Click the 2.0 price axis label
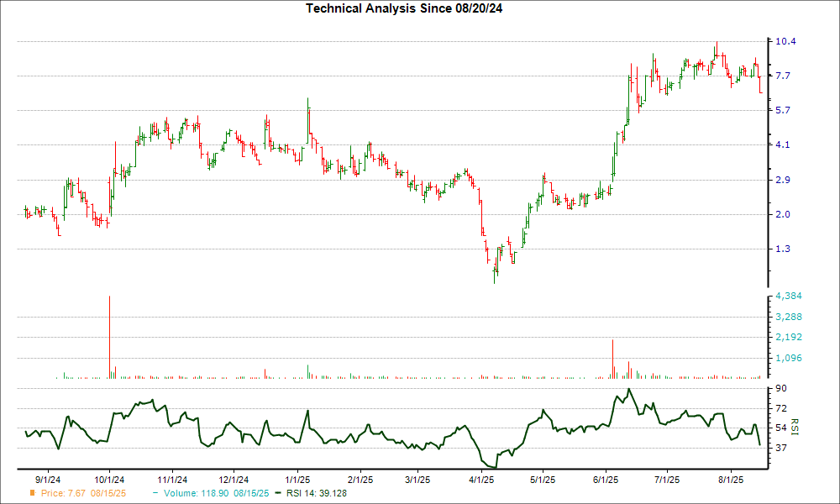Screen dimensions: 840x504 (x=783, y=214)
